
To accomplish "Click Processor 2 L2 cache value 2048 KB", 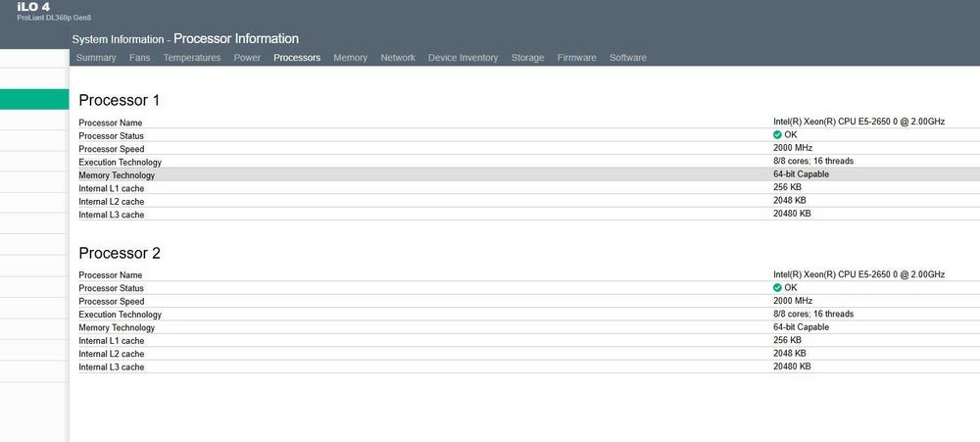I will click(789, 353).
